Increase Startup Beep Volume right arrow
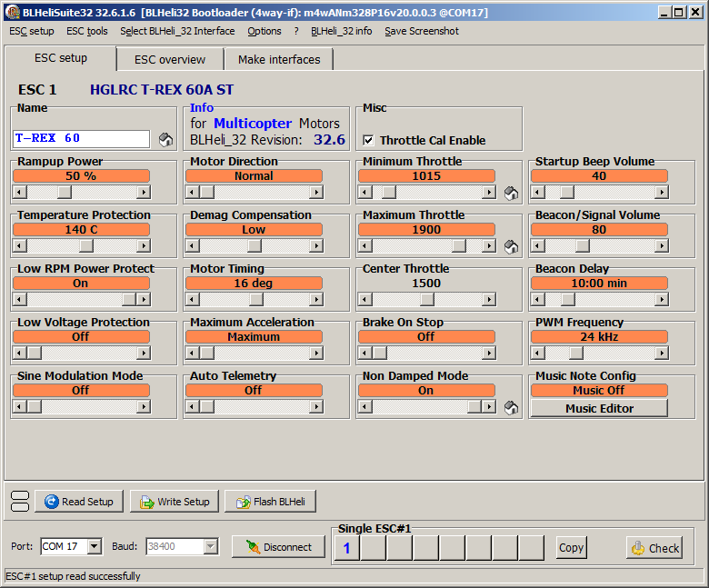Screen dimensions: 709x588 tap(662, 193)
